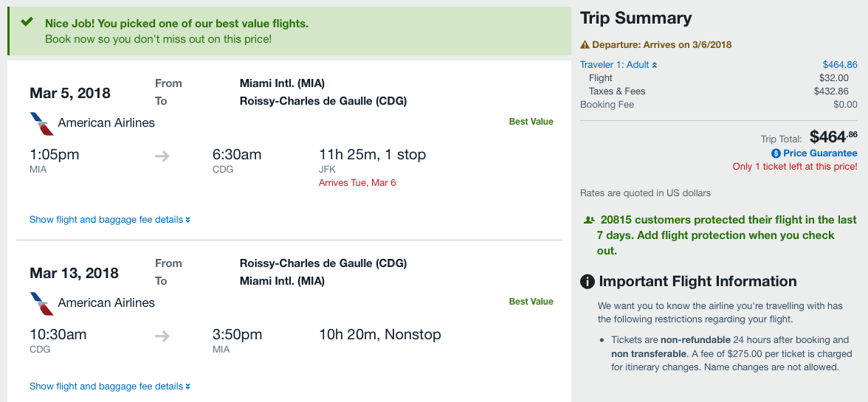Click the arrow between 1:05pm and 6:30am
868x402 pixels.
[162, 156]
